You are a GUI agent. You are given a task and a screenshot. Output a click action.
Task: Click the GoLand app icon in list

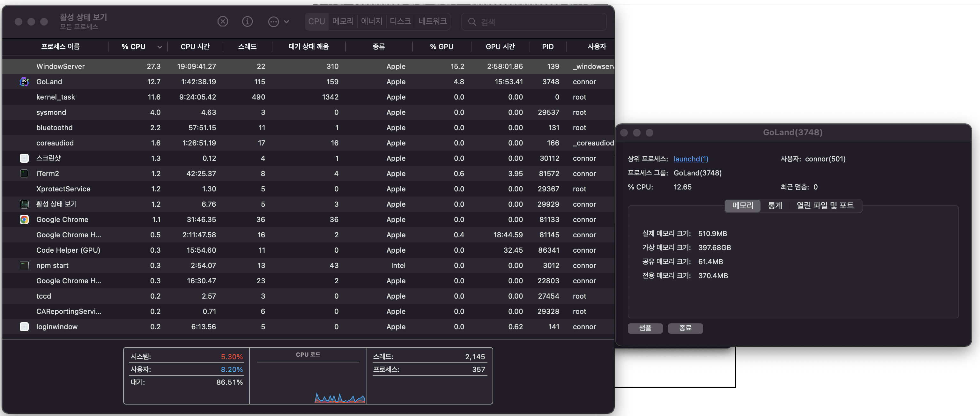point(24,82)
